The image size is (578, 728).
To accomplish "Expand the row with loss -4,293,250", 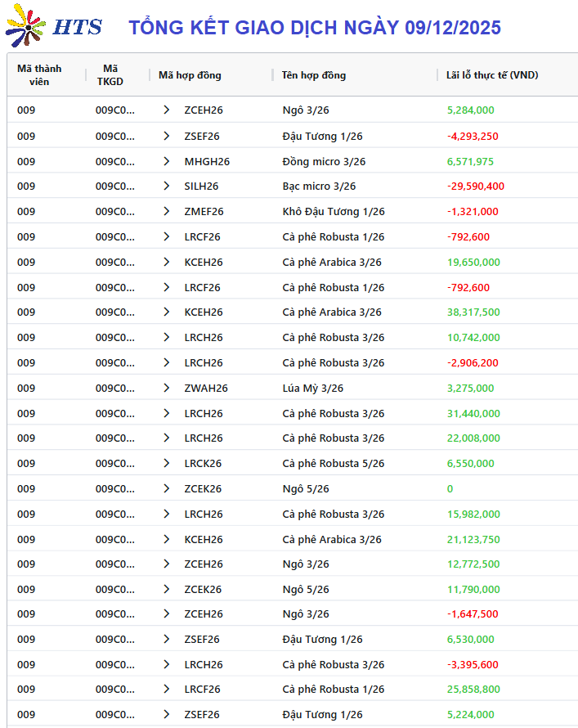I will tap(167, 136).
